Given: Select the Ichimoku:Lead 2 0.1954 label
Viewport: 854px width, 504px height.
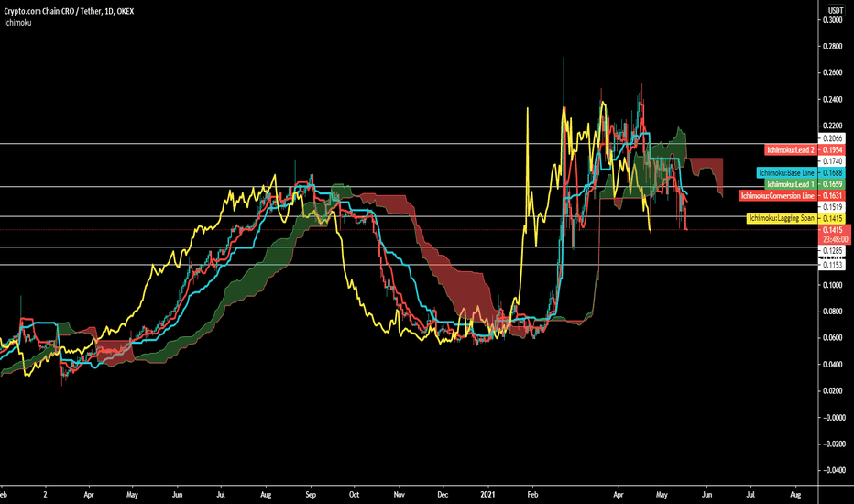Looking at the screenshot, I should pyautogui.click(x=805, y=150).
